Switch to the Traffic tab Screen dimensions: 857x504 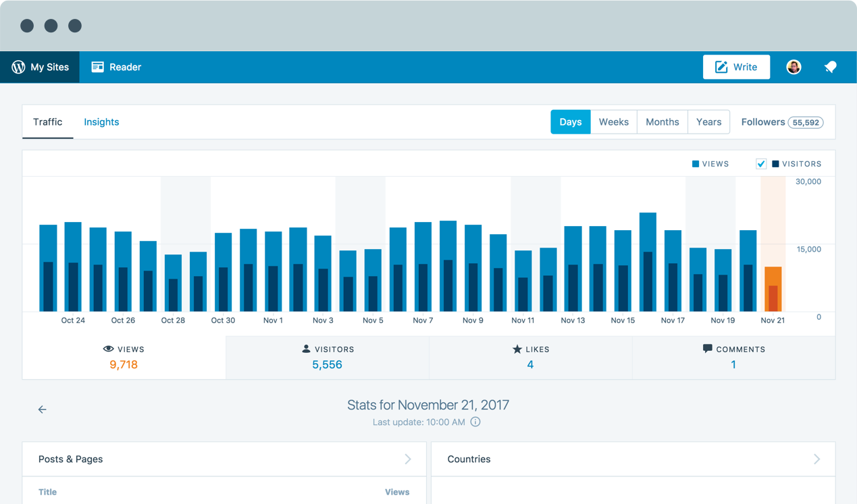(x=47, y=122)
